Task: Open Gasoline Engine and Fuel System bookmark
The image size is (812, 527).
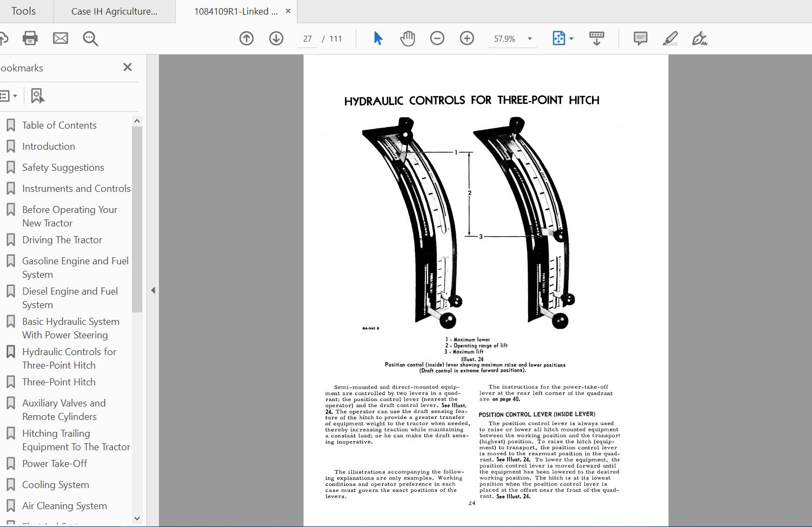Action: click(x=76, y=268)
